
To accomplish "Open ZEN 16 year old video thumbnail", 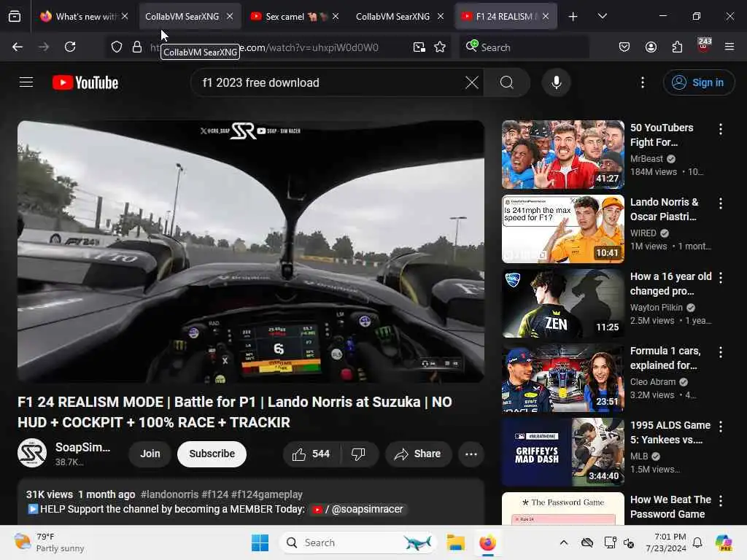I will tap(562, 303).
